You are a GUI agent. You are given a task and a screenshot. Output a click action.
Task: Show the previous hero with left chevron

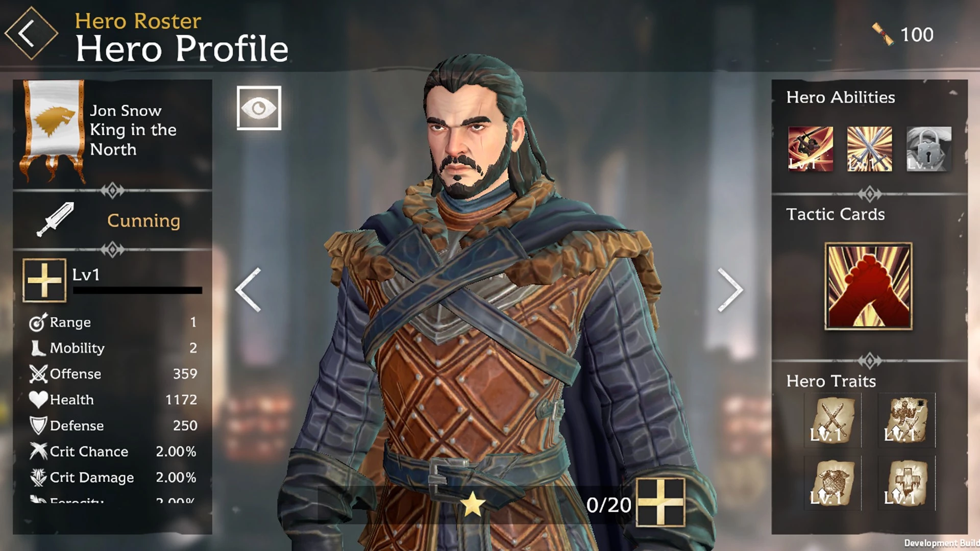click(249, 289)
